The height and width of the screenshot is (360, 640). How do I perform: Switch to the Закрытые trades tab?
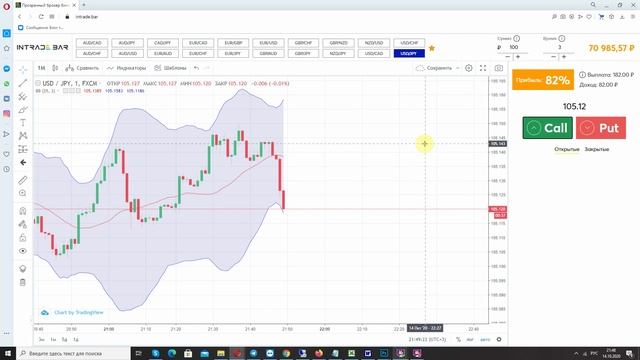coord(596,149)
